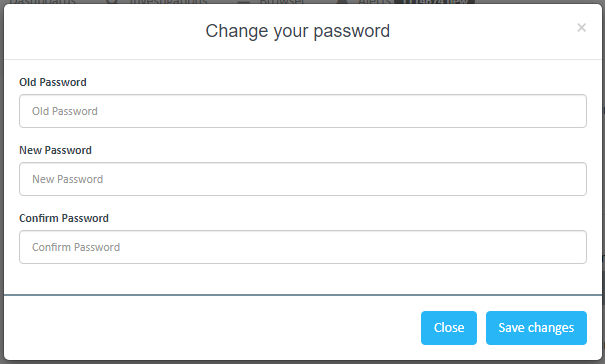Click the Old Password label text
Viewport: 605px width, 364px height.
[x=53, y=82]
